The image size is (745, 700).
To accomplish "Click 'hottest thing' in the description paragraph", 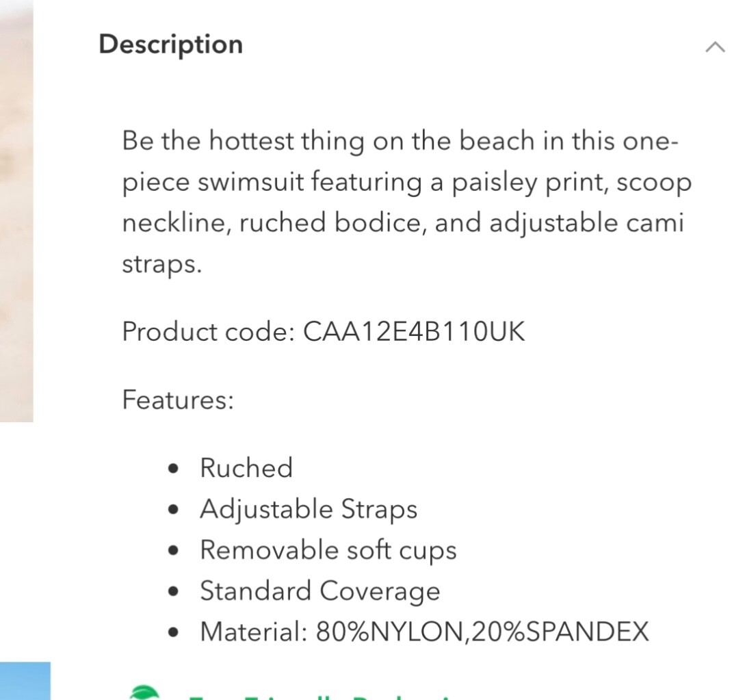I will [x=287, y=142].
